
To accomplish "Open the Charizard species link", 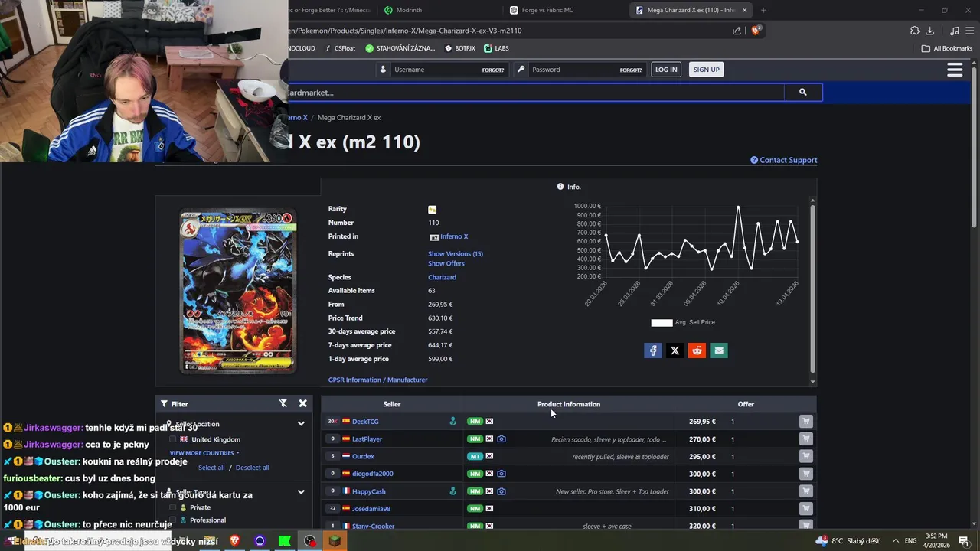I will (x=442, y=277).
